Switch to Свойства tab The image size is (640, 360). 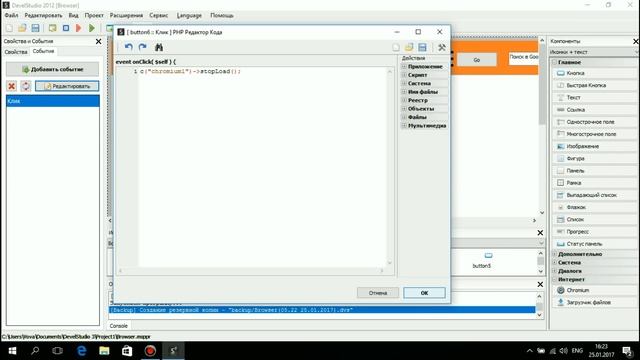click(16, 52)
